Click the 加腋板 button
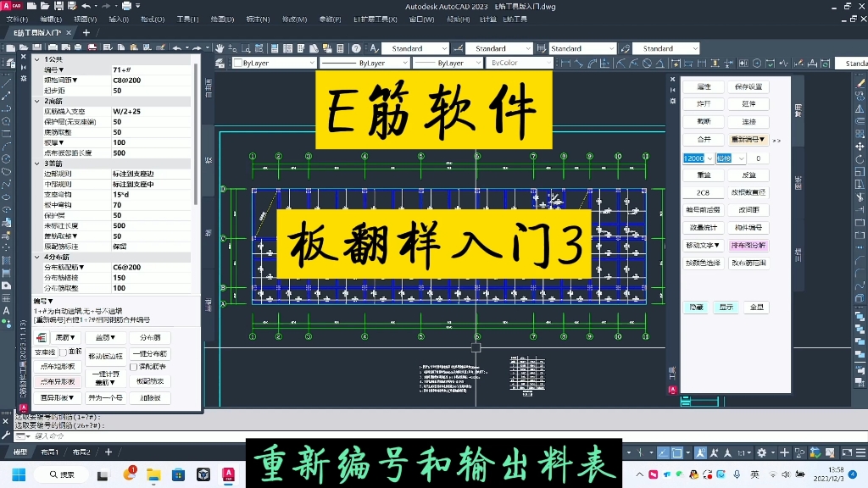 pos(150,398)
